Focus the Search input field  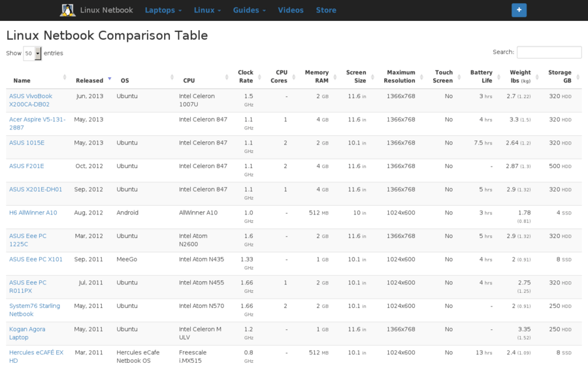[549, 52]
